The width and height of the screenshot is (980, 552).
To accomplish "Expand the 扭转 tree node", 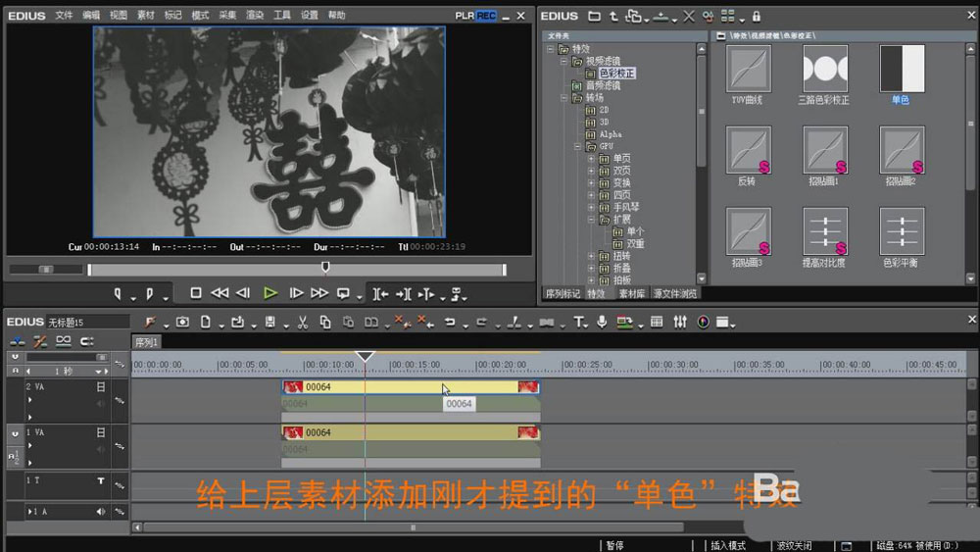I will click(x=591, y=256).
